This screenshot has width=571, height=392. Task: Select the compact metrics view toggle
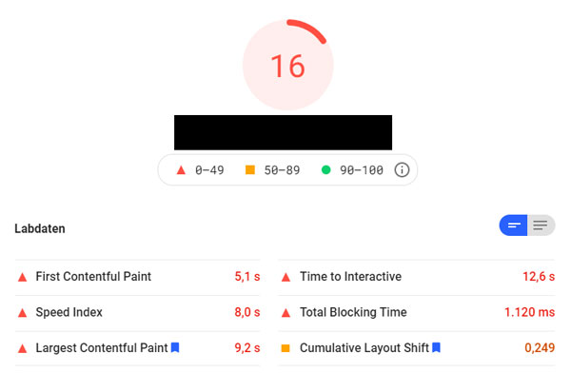click(514, 225)
